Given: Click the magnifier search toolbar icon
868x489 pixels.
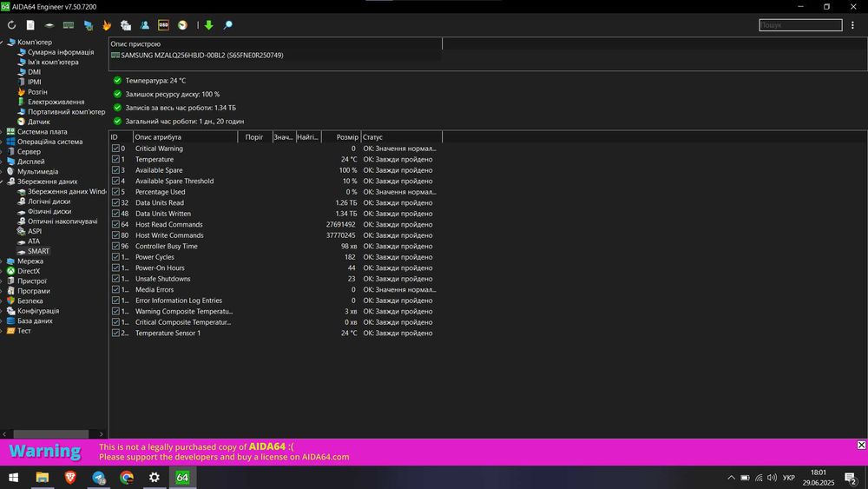Looking at the screenshot, I should (227, 25).
